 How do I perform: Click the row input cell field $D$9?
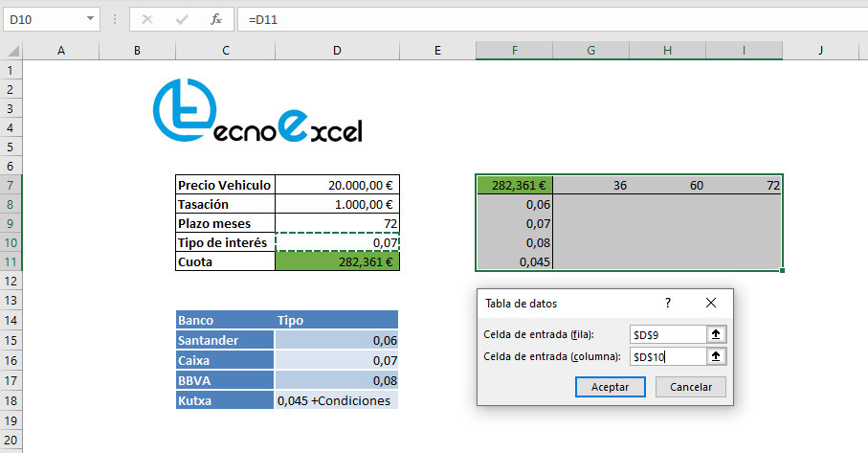[668, 334]
